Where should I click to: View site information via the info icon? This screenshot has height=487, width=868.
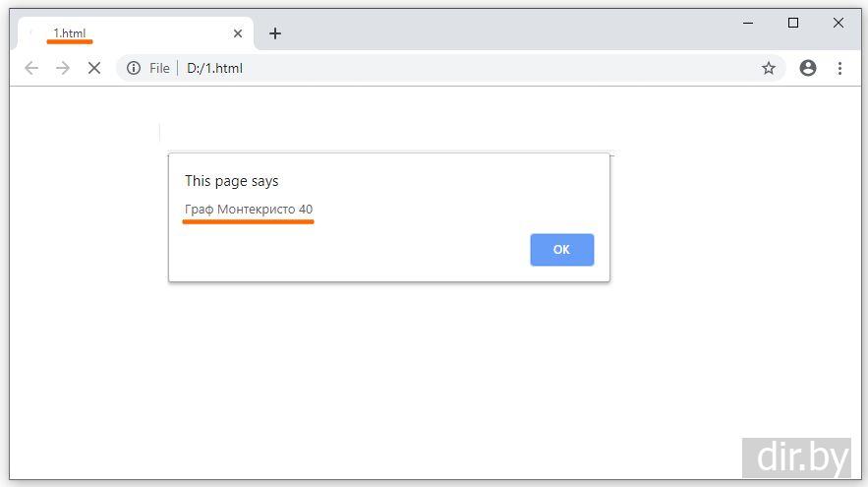tap(134, 68)
